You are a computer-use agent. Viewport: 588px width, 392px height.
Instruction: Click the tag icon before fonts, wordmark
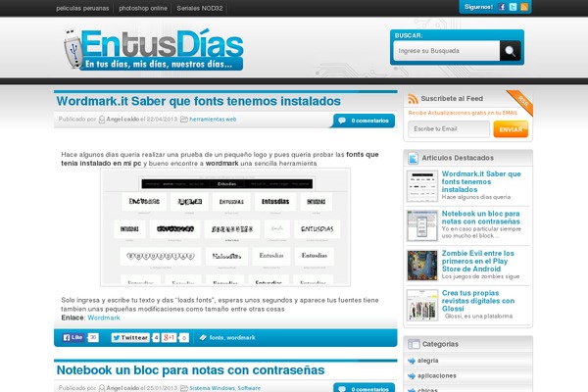203,337
